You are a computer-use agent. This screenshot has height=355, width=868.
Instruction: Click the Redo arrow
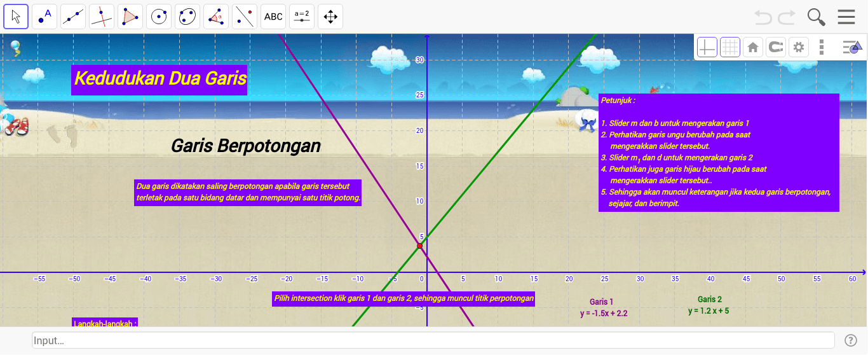(787, 17)
